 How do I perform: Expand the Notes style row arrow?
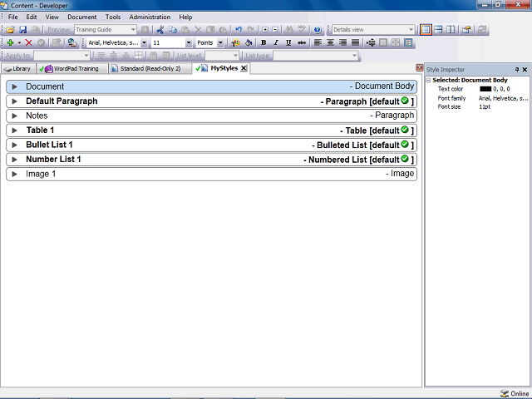14,116
